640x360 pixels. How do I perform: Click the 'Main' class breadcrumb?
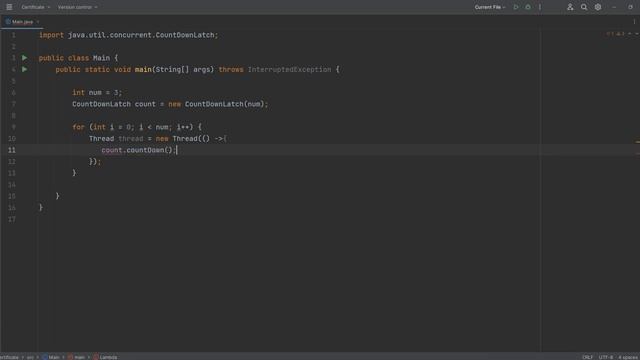click(51, 357)
